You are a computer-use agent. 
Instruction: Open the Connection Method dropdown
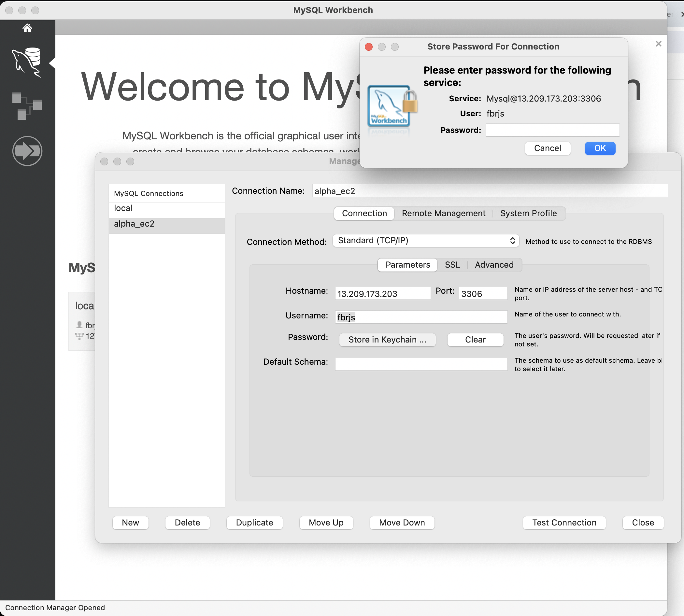[x=426, y=241]
